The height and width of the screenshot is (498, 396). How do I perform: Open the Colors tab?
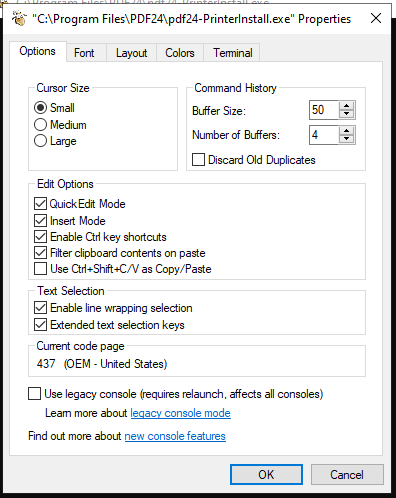180,53
